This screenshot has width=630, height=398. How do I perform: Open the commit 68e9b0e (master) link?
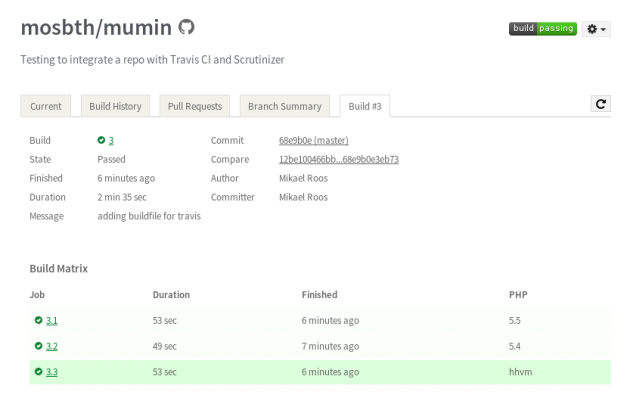314,141
